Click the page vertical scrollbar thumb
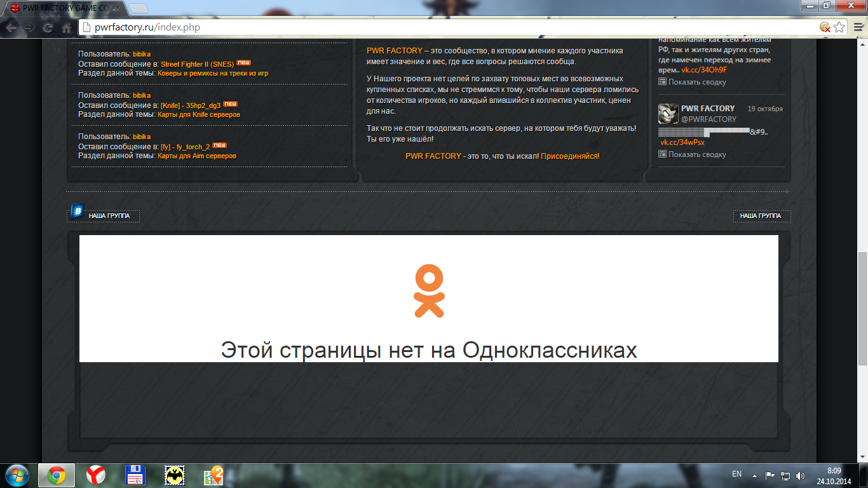 coord(862,308)
